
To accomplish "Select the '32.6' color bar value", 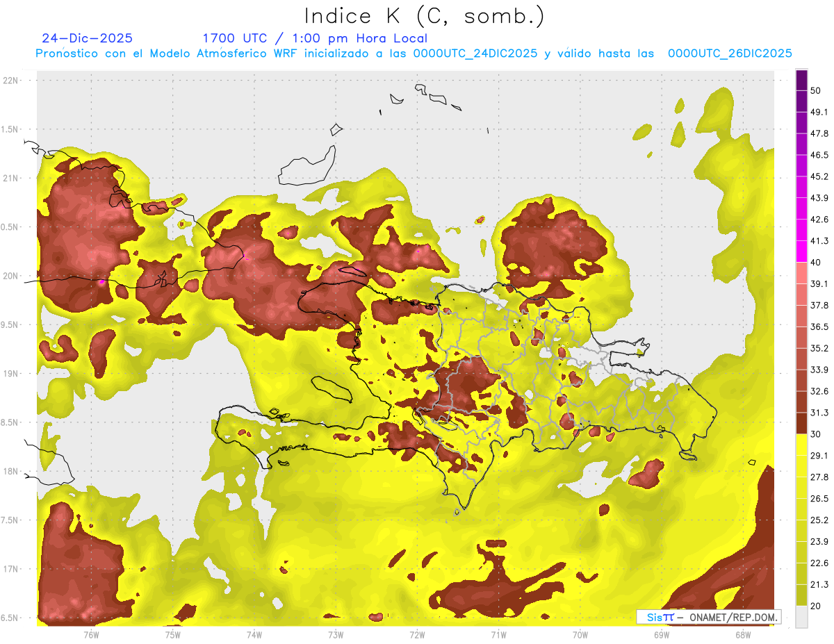I will (x=819, y=391).
